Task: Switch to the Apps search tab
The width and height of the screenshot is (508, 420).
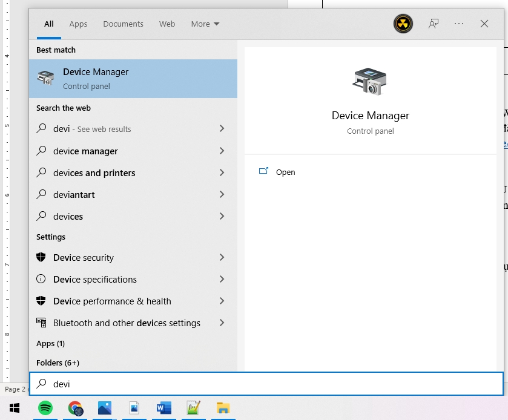Action: click(78, 24)
